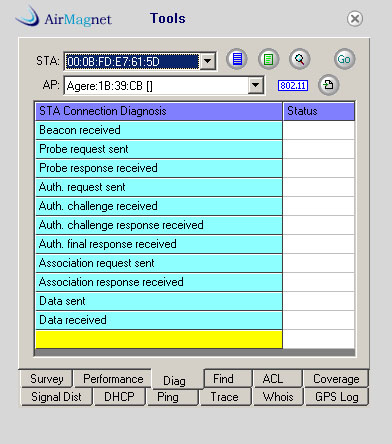This screenshot has width=392, height=444.
Task: Switch to the Survey tab
Action: 46,379
